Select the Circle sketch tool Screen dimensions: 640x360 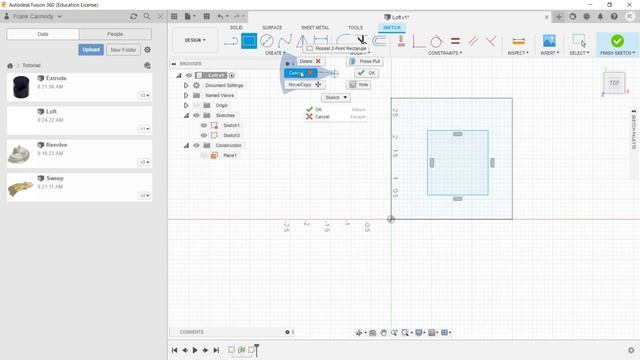pos(267,41)
